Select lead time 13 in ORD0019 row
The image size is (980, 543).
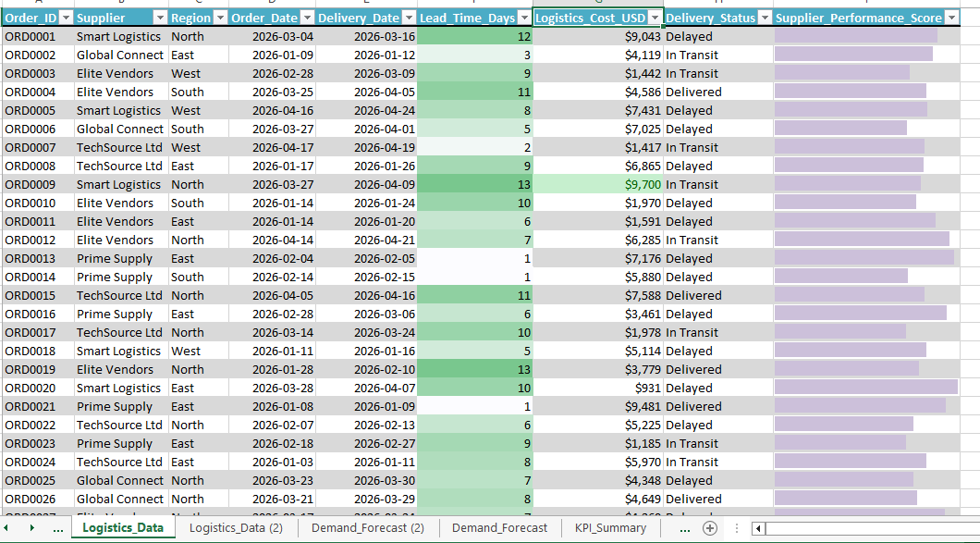click(475, 370)
